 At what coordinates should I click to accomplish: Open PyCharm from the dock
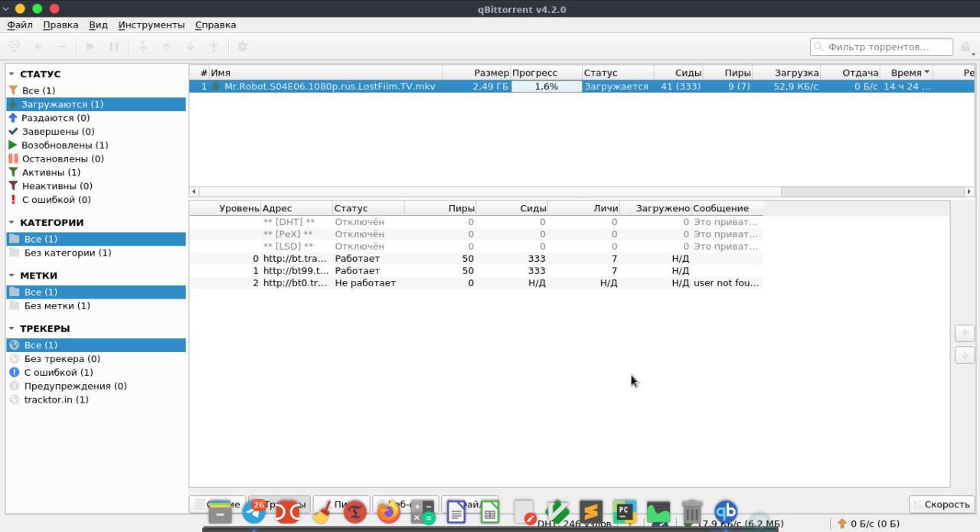(x=625, y=511)
